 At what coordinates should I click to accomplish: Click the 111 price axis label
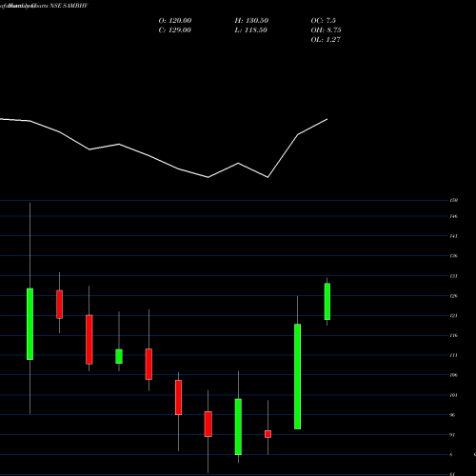(x=453, y=355)
